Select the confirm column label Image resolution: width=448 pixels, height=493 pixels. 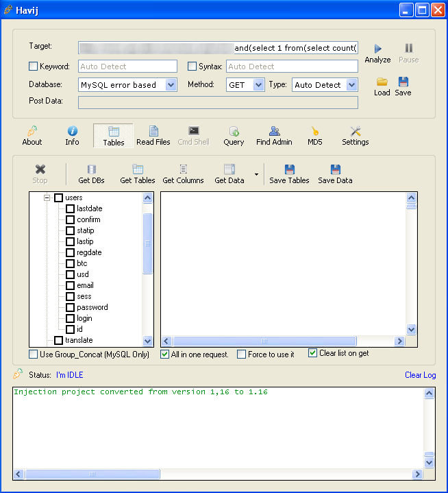[x=88, y=219]
